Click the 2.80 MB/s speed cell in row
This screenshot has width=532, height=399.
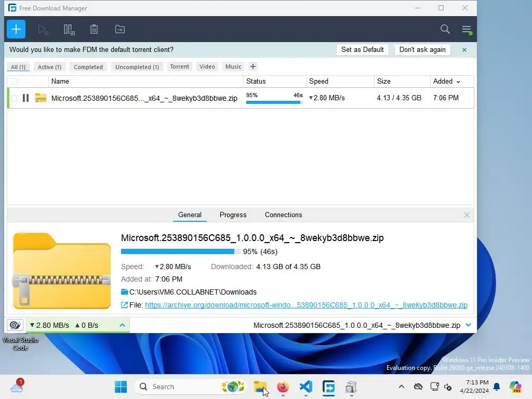tap(327, 98)
